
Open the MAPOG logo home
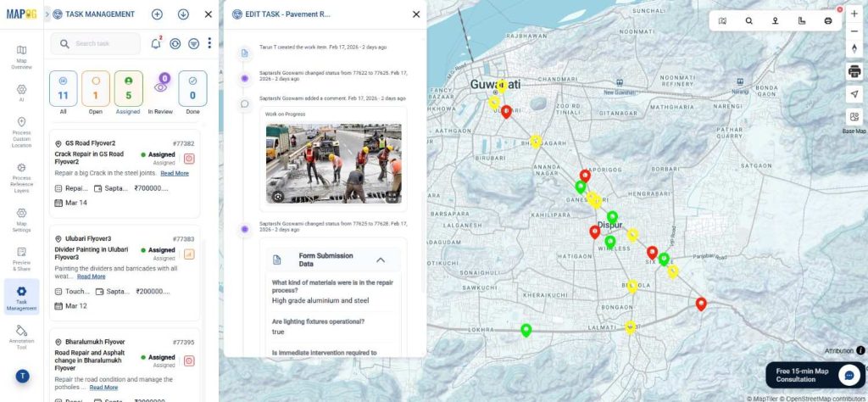click(x=21, y=14)
